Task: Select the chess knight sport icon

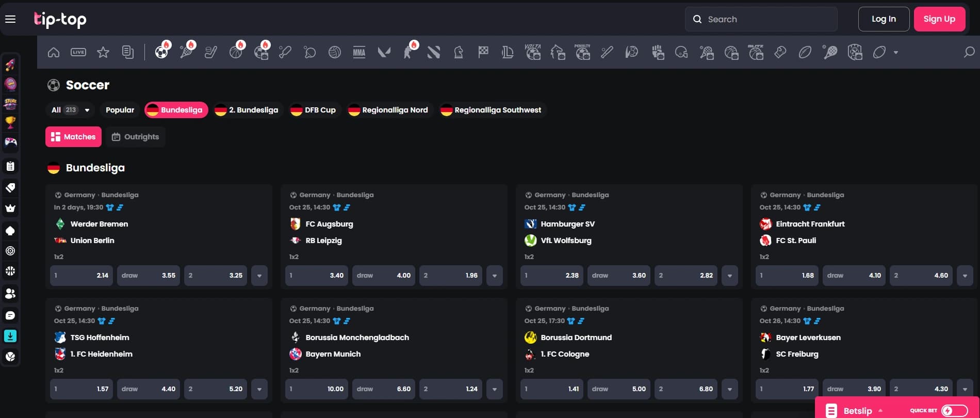Action: [x=458, y=52]
